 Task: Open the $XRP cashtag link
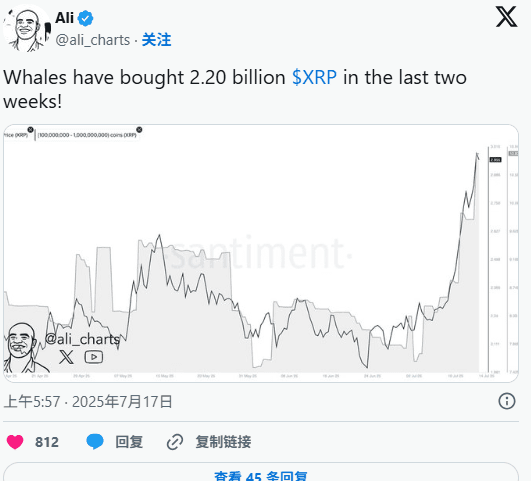tap(314, 77)
